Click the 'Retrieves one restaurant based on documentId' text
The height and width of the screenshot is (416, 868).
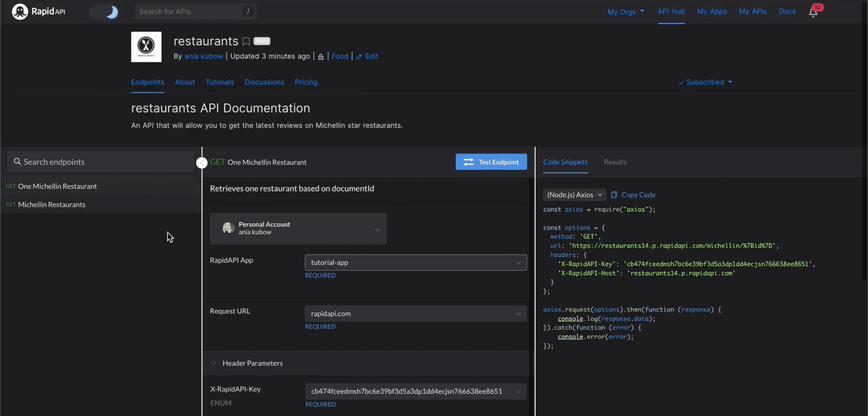click(x=292, y=188)
